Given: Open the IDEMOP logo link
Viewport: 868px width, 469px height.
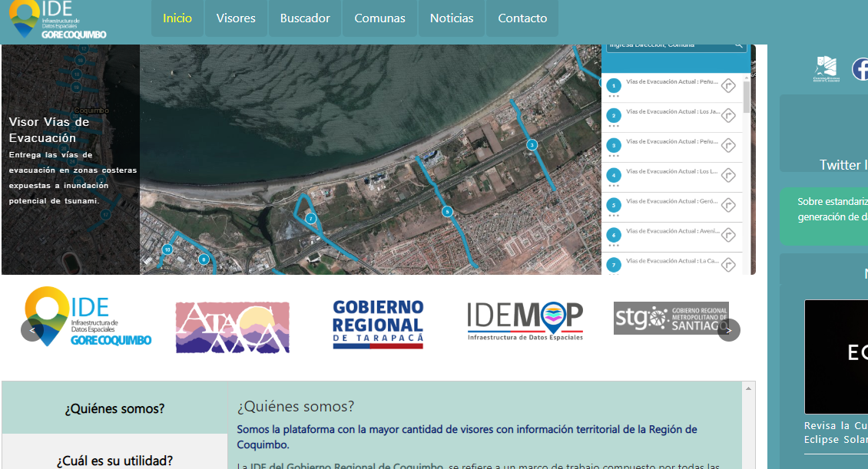Looking at the screenshot, I should pyautogui.click(x=525, y=321).
